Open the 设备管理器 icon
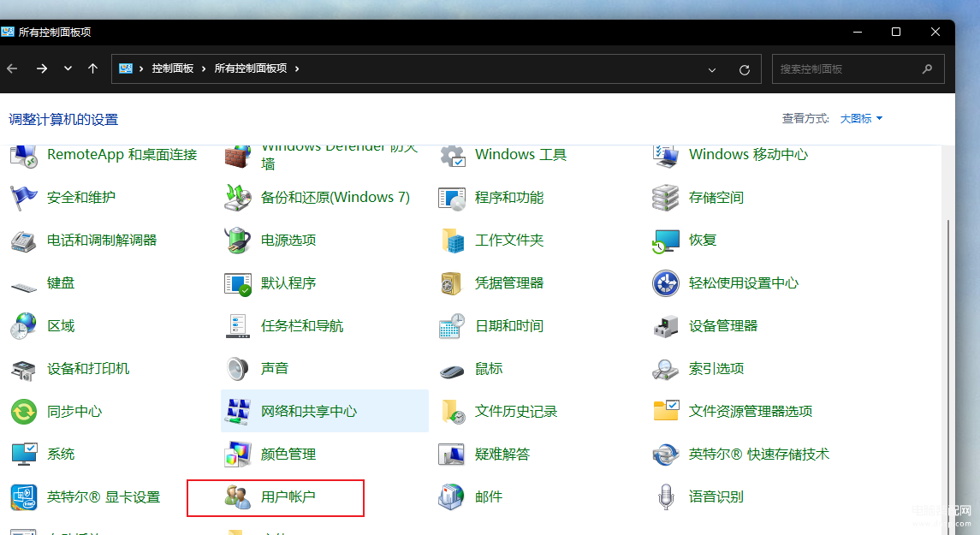The image size is (980, 535). coord(665,325)
